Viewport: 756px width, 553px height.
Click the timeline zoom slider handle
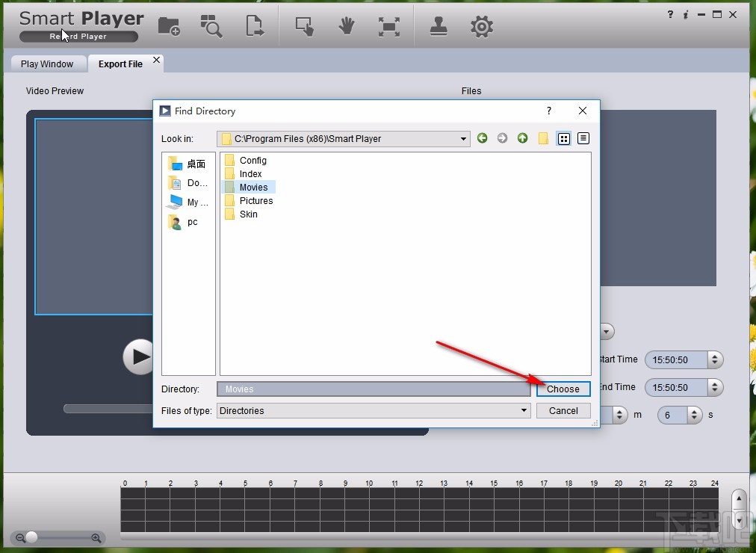32,537
